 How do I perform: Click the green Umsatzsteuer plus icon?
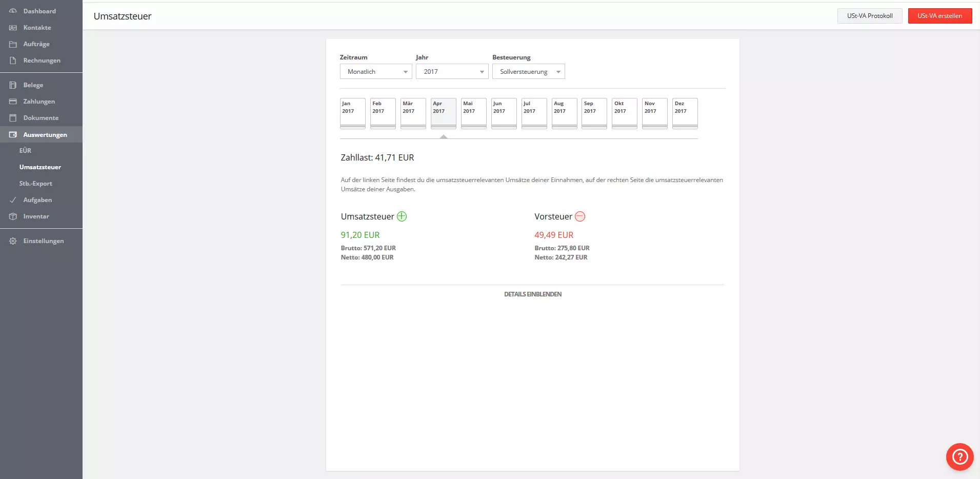coord(402,216)
